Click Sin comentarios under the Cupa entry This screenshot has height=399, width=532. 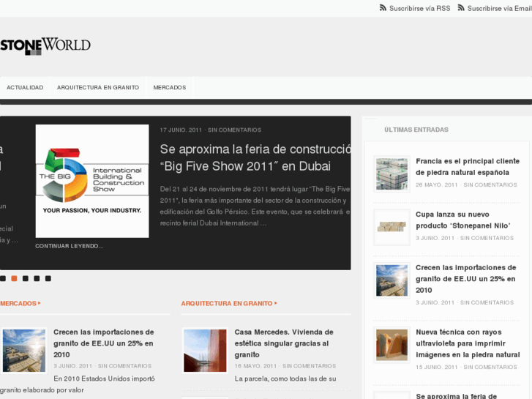coord(487,238)
